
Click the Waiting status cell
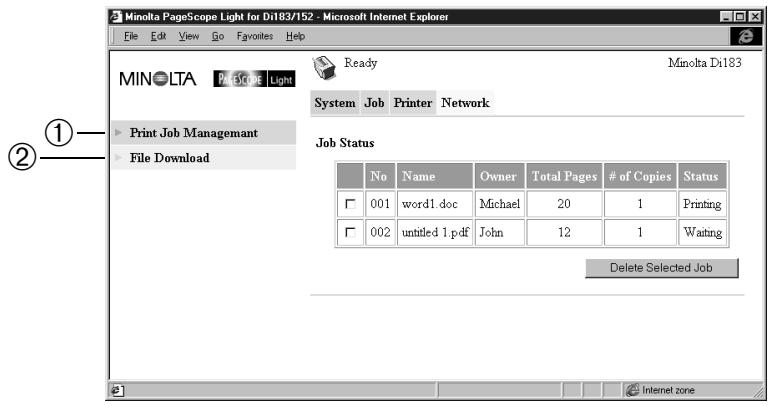click(x=702, y=233)
